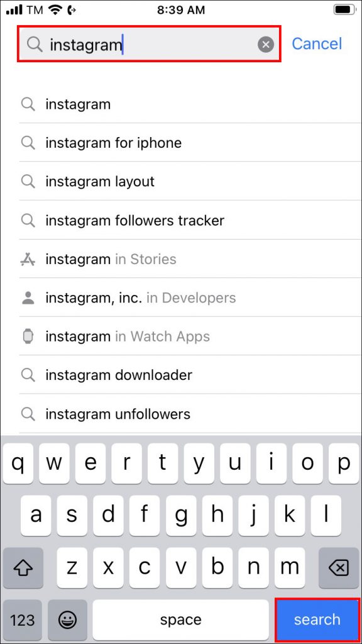The width and height of the screenshot is (362, 644).
Task: Tap inside the search input field
Action: tap(145, 44)
